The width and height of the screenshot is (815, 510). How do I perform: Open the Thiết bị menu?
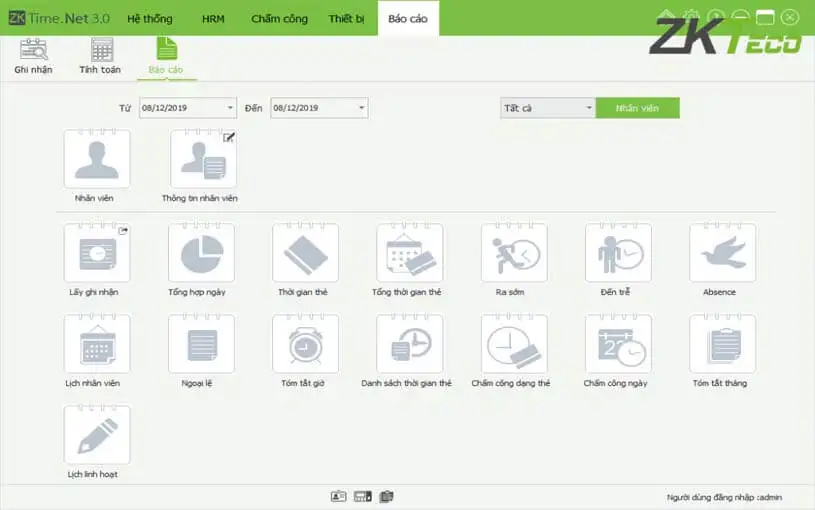346,19
